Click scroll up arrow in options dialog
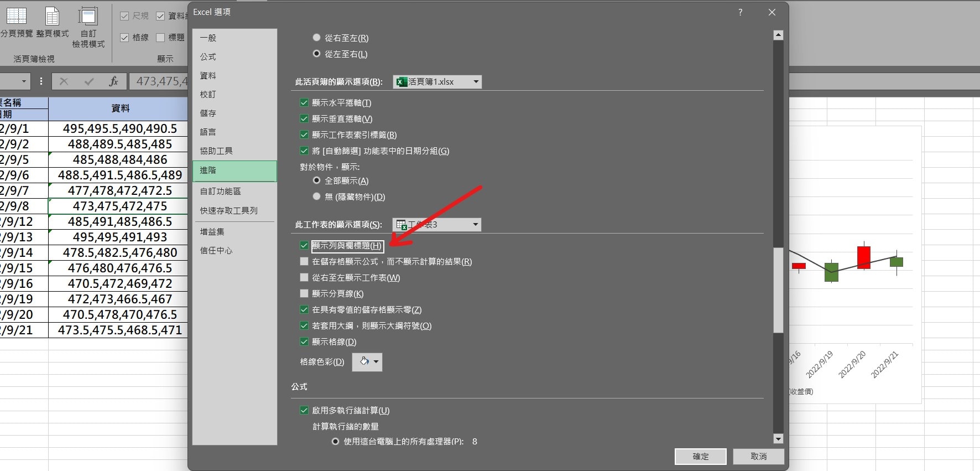Viewport: 980px width, 471px height. [x=778, y=35]
